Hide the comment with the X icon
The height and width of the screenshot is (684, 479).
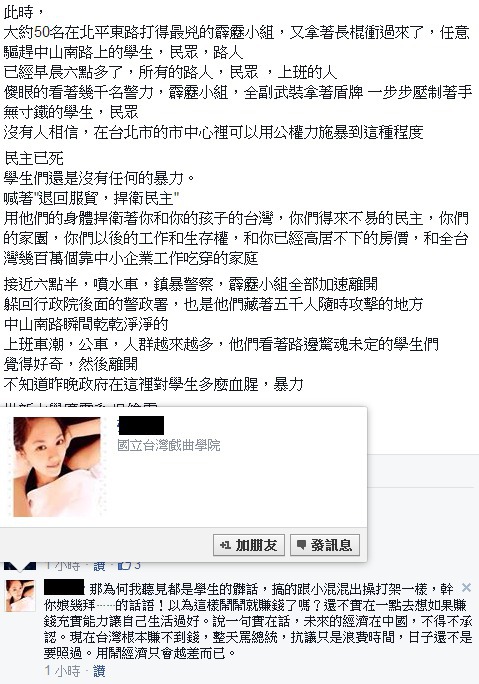tap(466, 588)
